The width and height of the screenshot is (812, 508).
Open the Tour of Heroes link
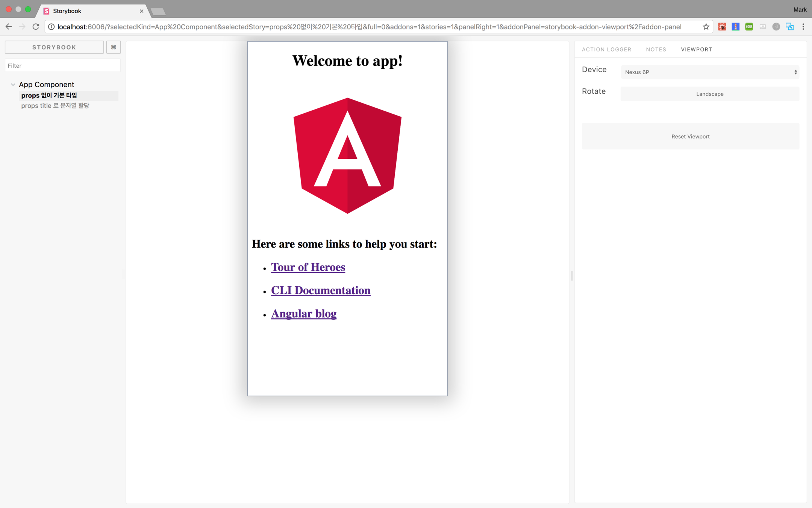[x=308, y=267]
